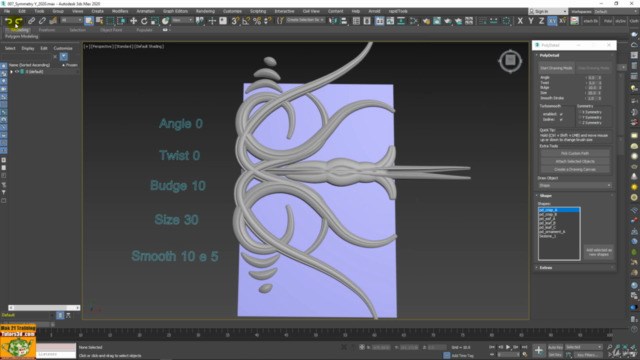Toggle Turbosmooth Isoline checkbox
Screen dimensions: 640x360
tap(561, 120)
